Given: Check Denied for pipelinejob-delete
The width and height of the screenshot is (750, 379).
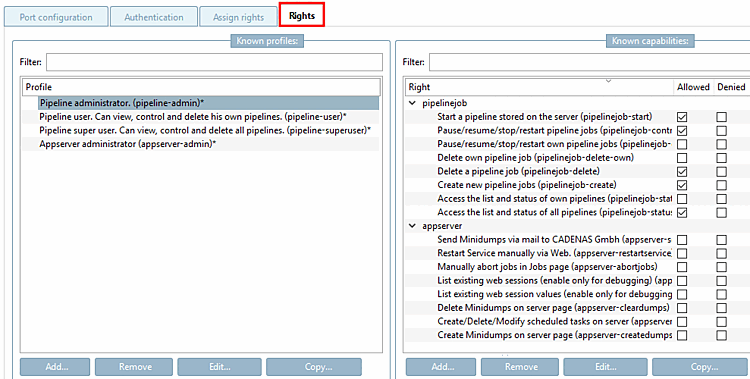Looking at the screenshot, I should pyautogui.click(x=721, y=171).
